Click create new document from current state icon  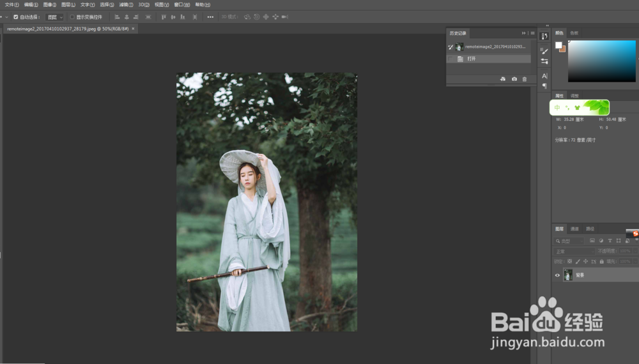coord(503,79)
